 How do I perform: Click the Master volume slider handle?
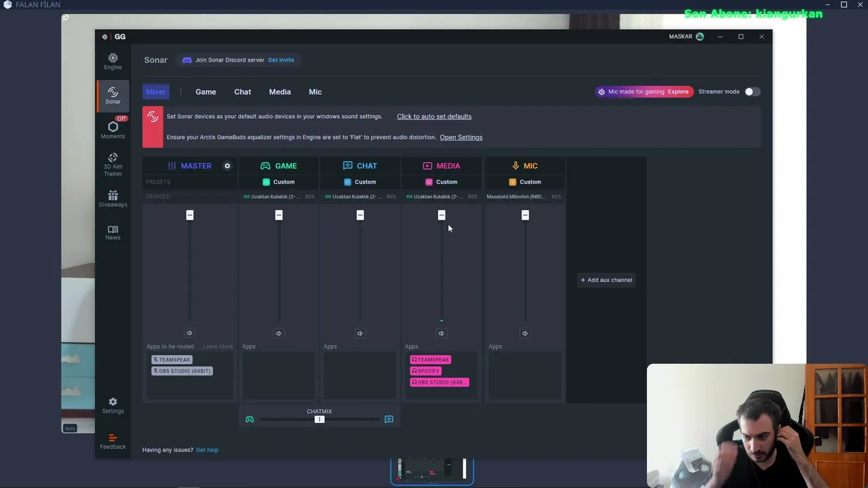point(190,215)
